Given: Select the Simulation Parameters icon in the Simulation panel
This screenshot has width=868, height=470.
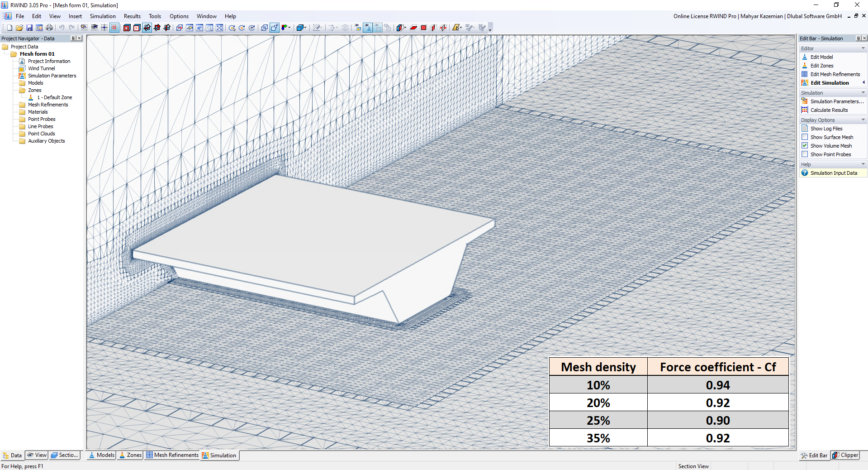Looking at the screenshot, I should [805, 101].
